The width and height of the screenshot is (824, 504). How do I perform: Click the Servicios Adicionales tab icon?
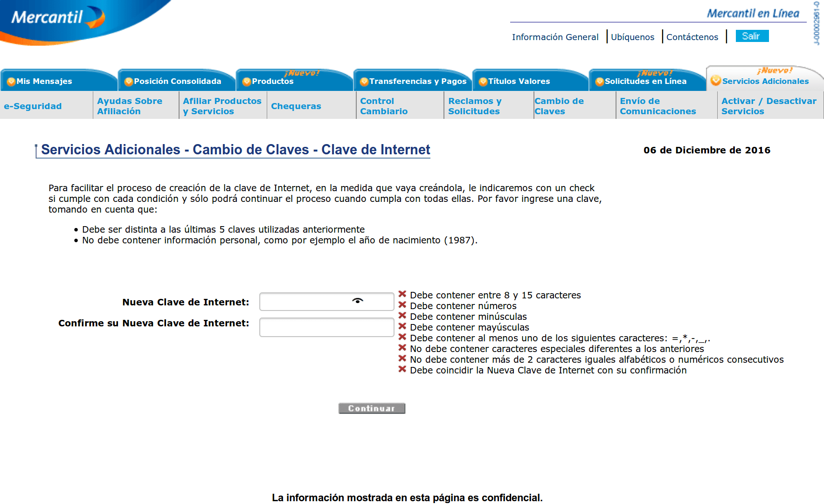pyautogui.click(x=716, y=80)
